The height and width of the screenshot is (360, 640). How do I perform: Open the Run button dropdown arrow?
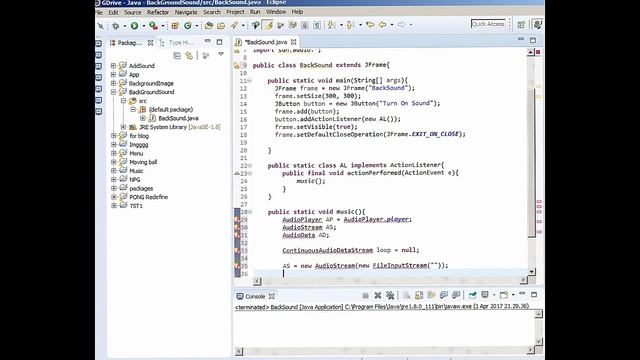coord(144,26)
